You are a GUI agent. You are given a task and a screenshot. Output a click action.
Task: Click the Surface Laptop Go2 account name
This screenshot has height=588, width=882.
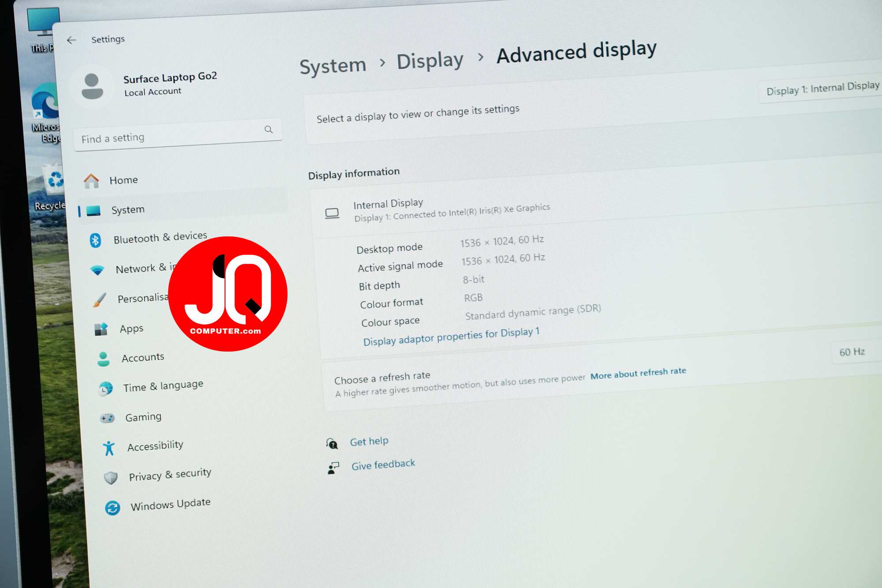click(170, 78)
